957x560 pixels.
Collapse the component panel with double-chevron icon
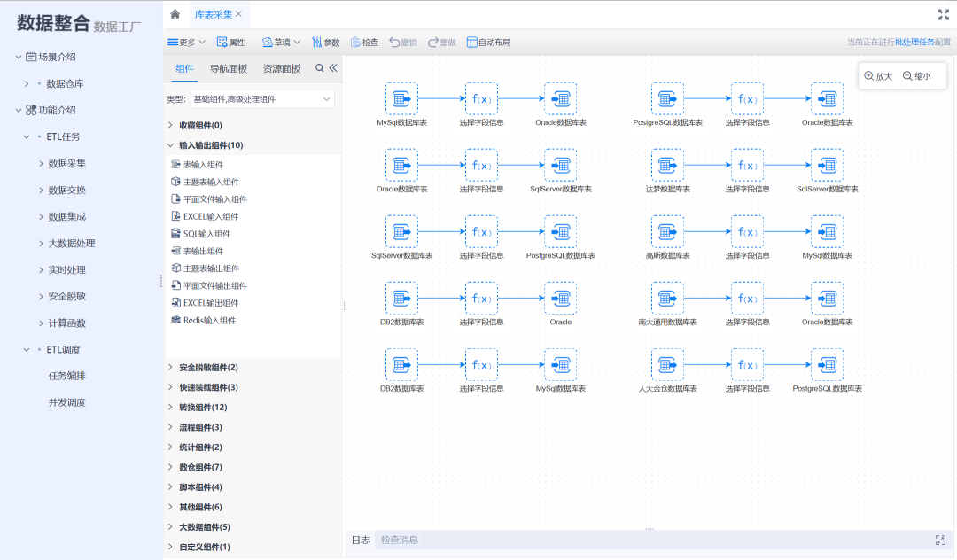(x=333, y=68)
